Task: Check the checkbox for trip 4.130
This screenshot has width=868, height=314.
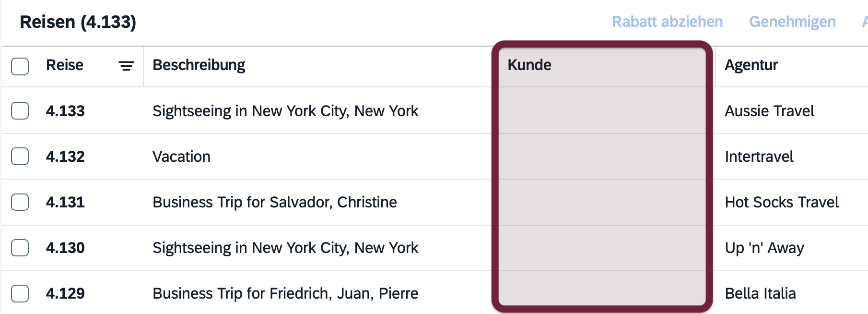Action: [19, 248]
